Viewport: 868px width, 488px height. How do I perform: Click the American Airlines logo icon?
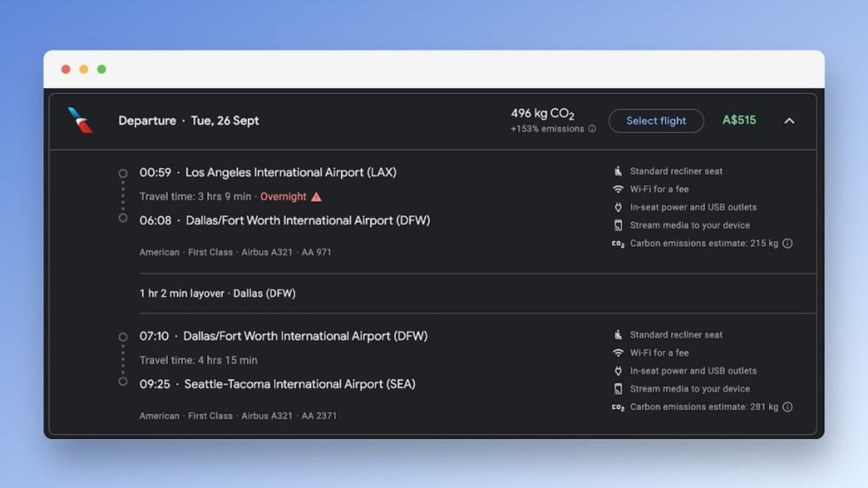[81, 120]
